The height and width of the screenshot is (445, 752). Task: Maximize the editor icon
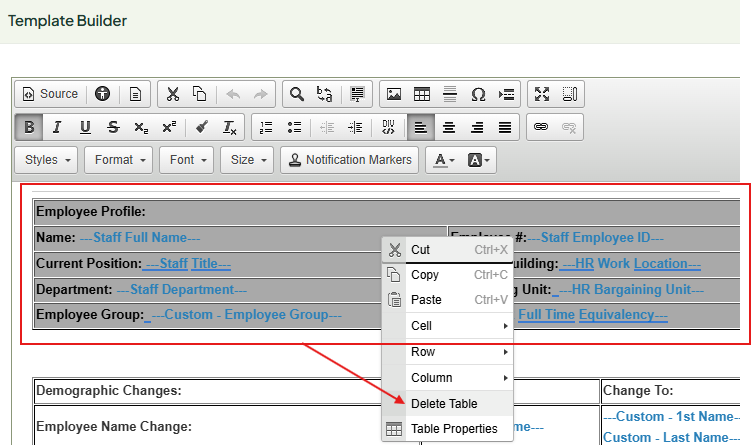[542, 94]
